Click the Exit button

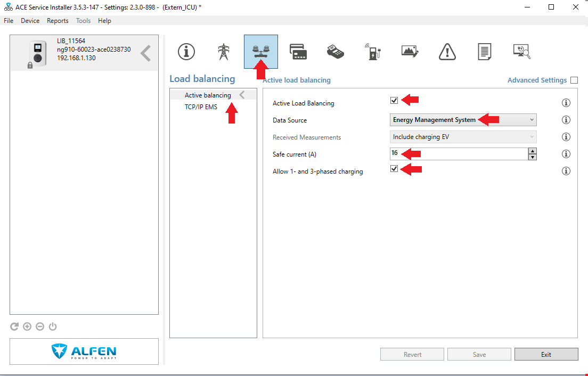(x=546, y=354)
